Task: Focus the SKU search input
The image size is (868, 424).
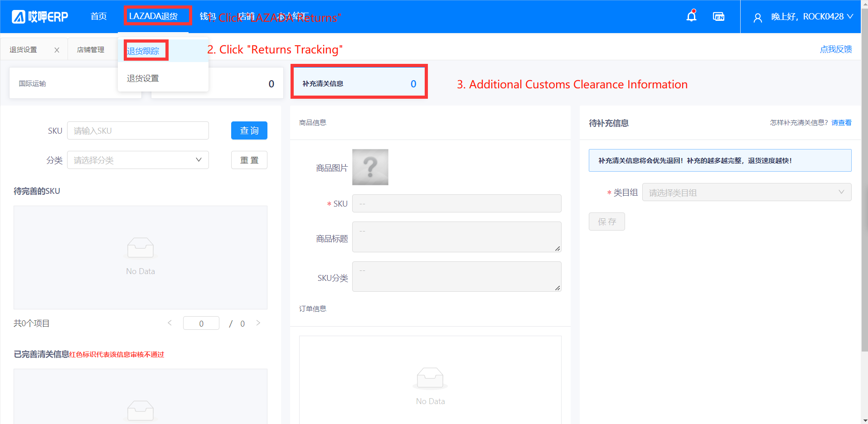Action: point(138,130)
